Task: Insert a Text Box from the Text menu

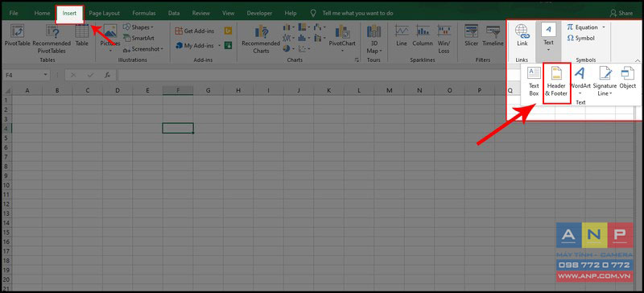Action: [534, 82]
